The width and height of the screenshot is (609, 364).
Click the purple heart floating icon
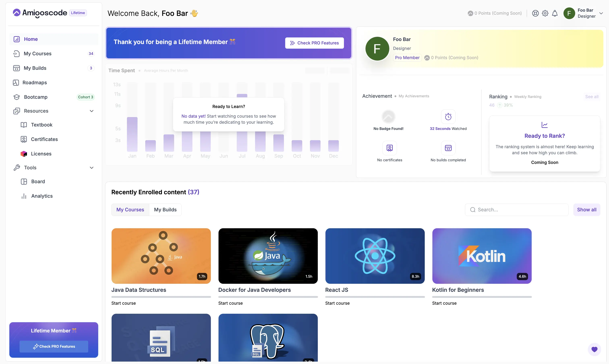[594, 349]
